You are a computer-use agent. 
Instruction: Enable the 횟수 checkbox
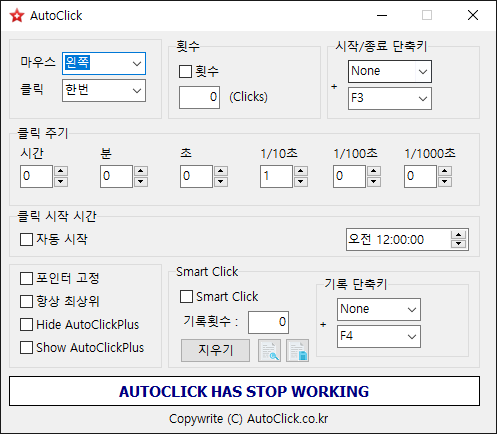point(185,71)
